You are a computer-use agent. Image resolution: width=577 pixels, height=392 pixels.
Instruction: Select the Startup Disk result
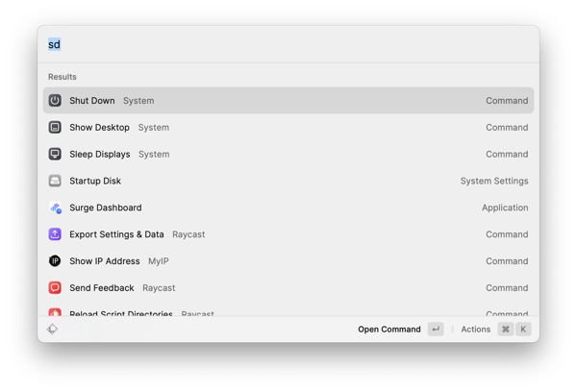tap(288, 181)
